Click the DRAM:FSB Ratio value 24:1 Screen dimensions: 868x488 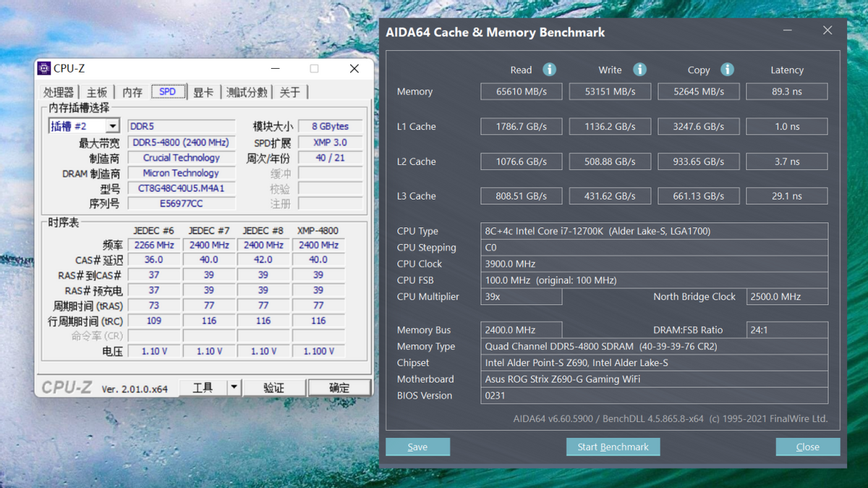click(787, 329)
